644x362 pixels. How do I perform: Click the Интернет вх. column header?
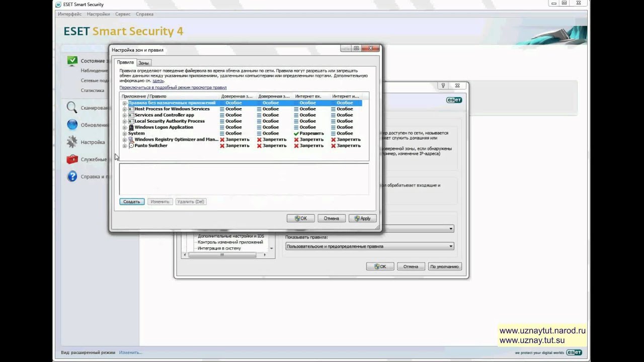312,96
